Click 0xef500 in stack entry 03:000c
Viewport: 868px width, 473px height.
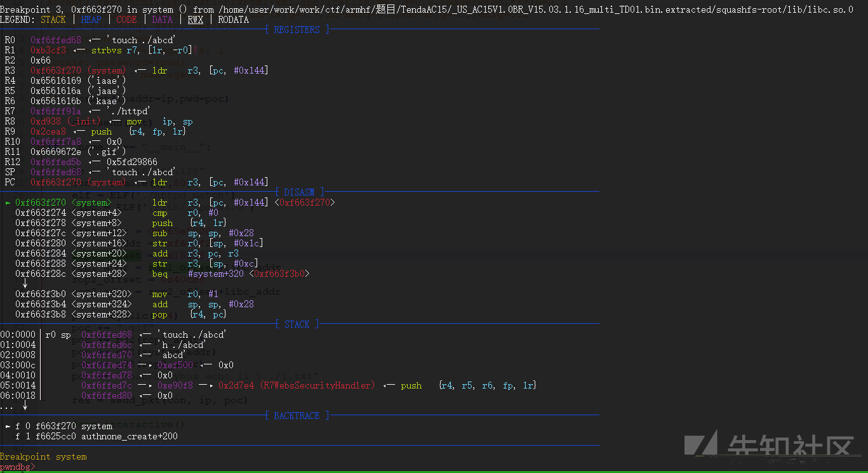click(175, 365)
